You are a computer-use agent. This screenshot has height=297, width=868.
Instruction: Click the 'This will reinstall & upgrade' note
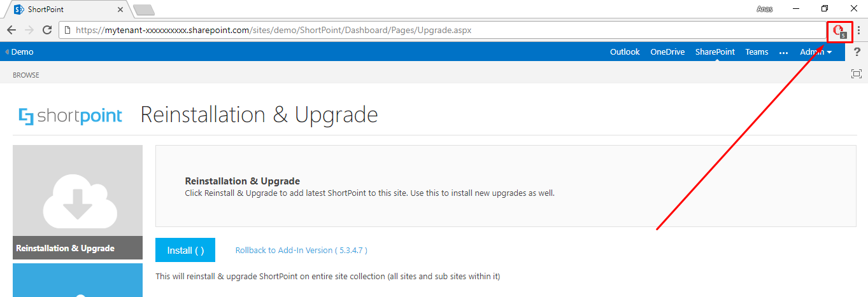pos(328,277)
